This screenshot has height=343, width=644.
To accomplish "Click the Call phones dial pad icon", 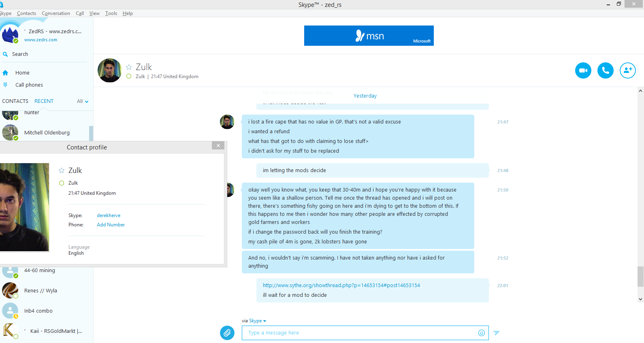I will (x=5, y=85).
